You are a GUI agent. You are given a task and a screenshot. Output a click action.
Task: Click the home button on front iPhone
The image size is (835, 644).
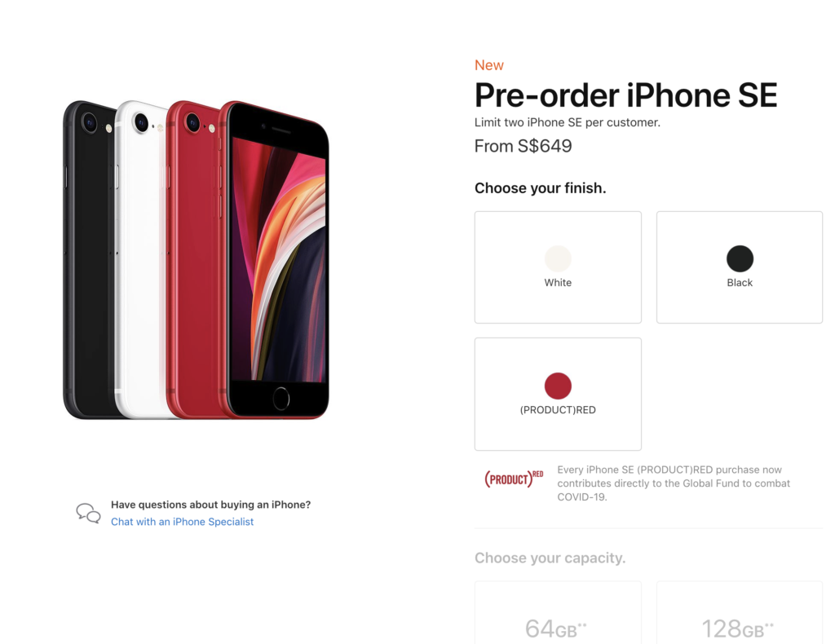281,398
